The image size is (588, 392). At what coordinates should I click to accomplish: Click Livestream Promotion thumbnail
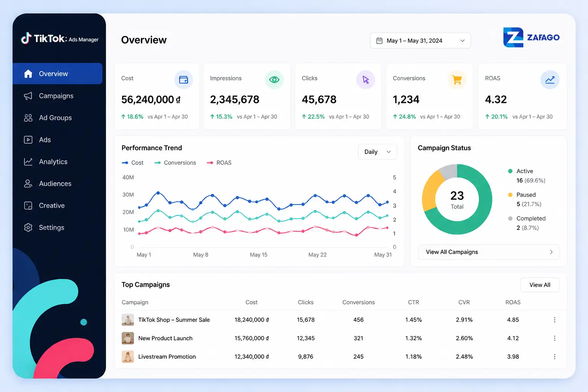click(128, 356)
